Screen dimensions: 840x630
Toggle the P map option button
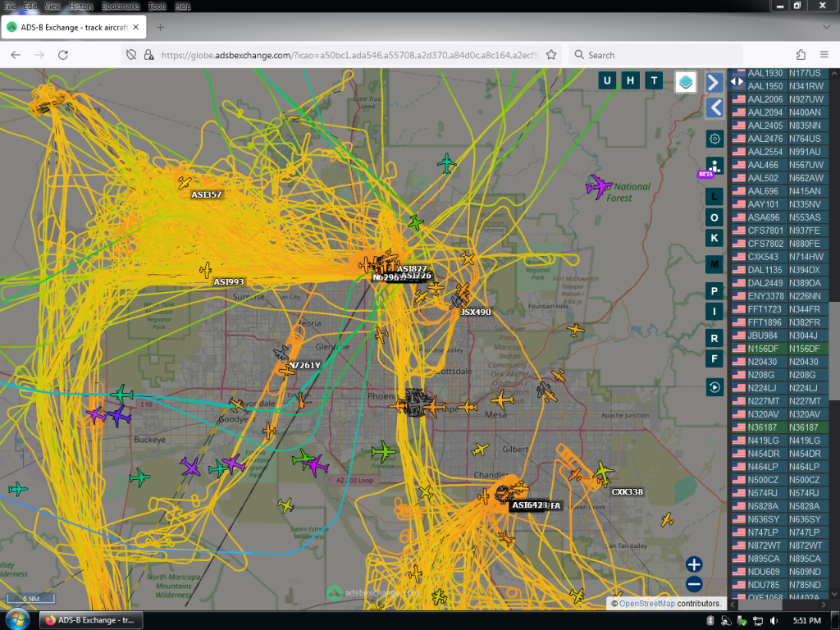[714, 291]
